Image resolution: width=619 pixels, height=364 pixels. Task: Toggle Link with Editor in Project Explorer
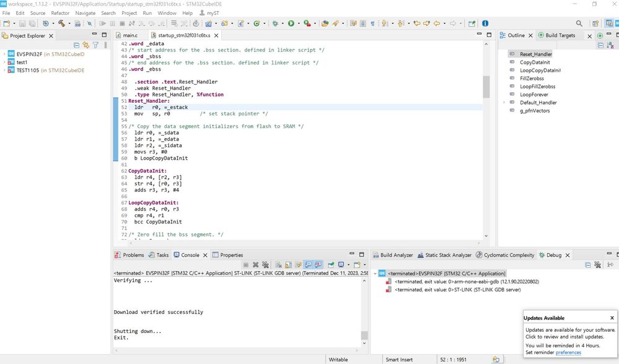(86, 45)
